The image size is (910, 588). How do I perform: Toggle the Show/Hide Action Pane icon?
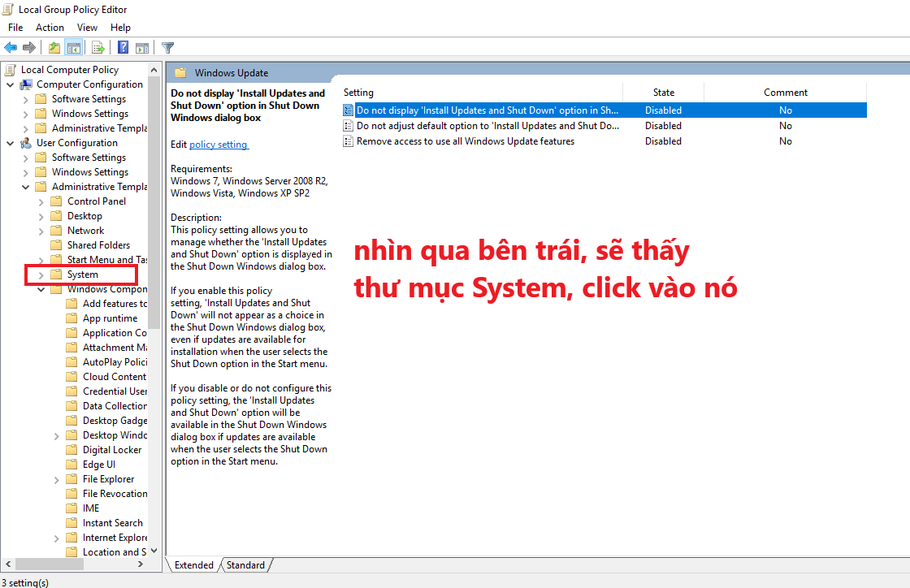click(x=142, y=47)
